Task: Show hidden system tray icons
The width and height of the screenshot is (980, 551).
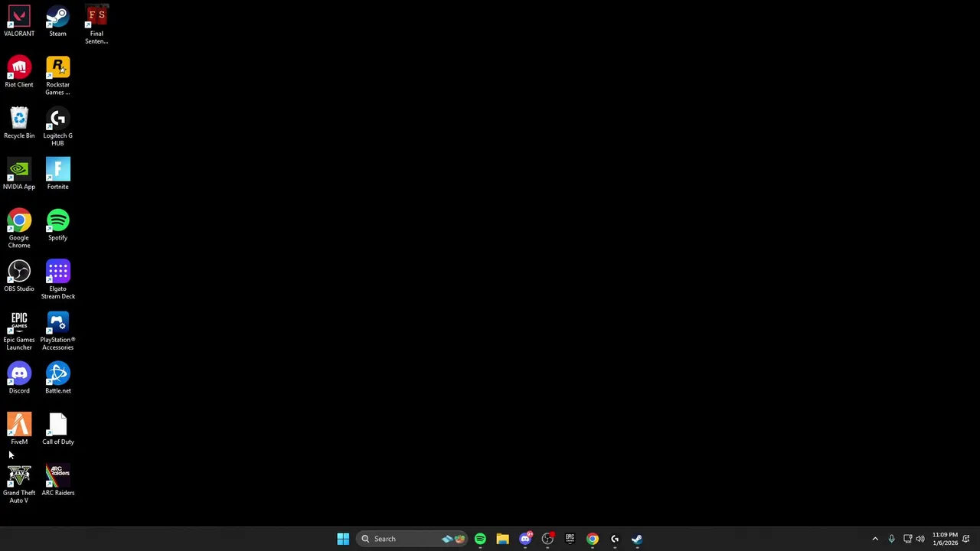Action: pos(875,539)
